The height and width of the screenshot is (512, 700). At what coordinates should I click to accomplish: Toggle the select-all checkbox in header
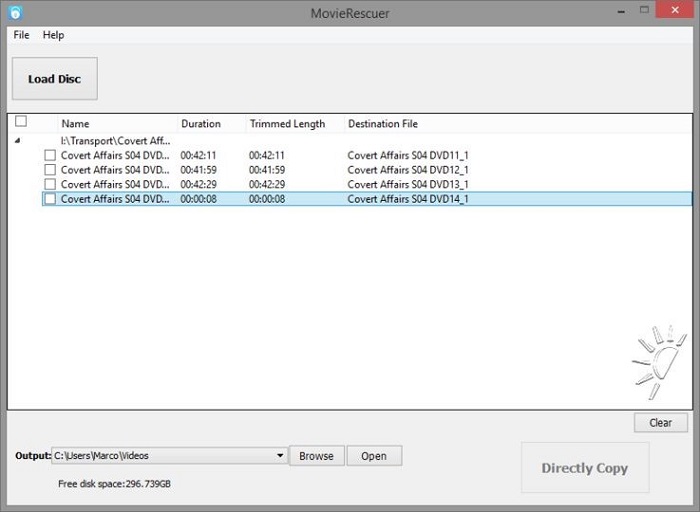coord(21,121)
